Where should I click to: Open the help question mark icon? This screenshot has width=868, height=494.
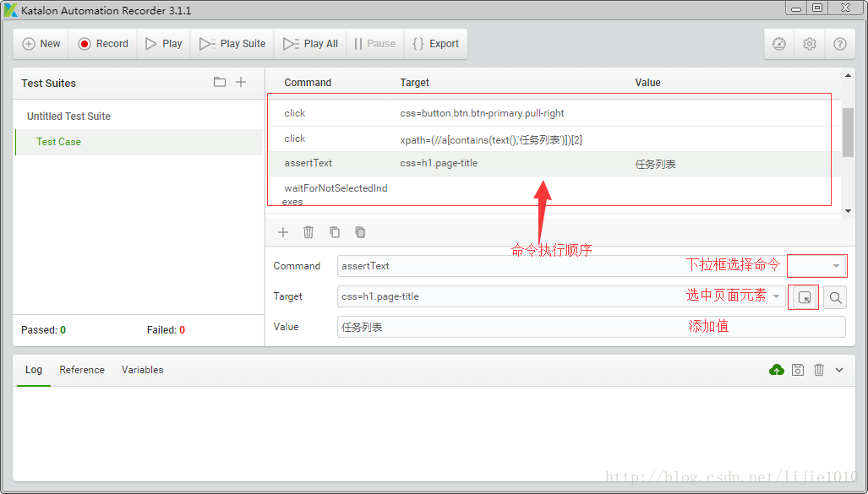840,44
